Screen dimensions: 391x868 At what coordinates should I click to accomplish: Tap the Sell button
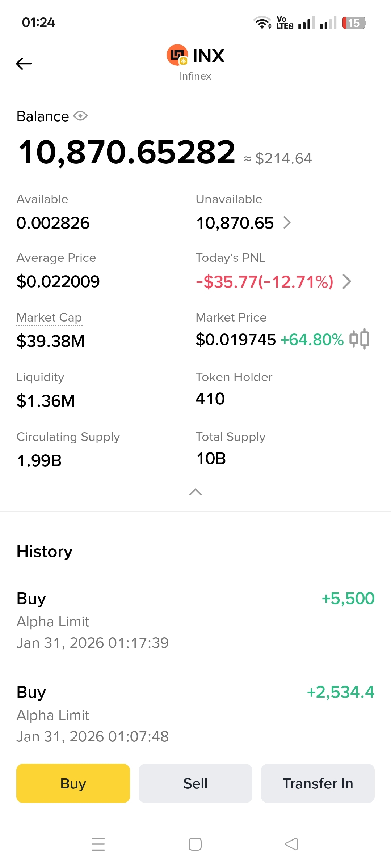(195, 783)
